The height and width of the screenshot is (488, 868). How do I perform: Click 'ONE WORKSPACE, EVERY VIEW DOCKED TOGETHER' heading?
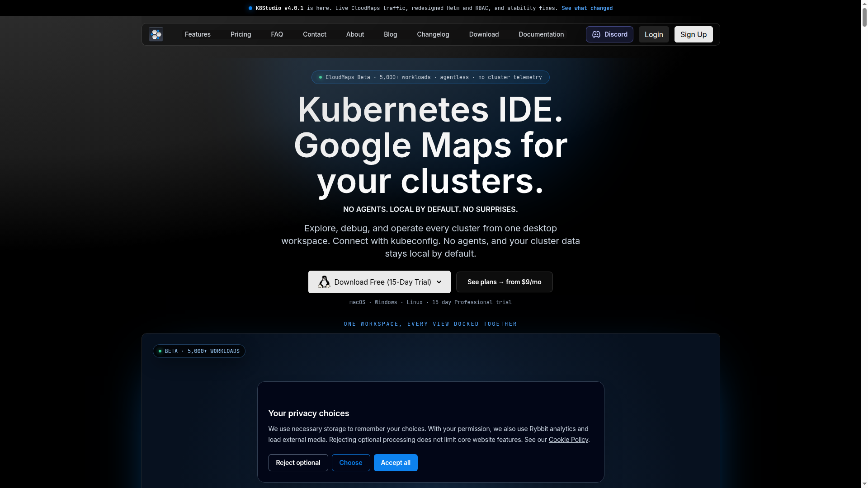click(430, 324)
